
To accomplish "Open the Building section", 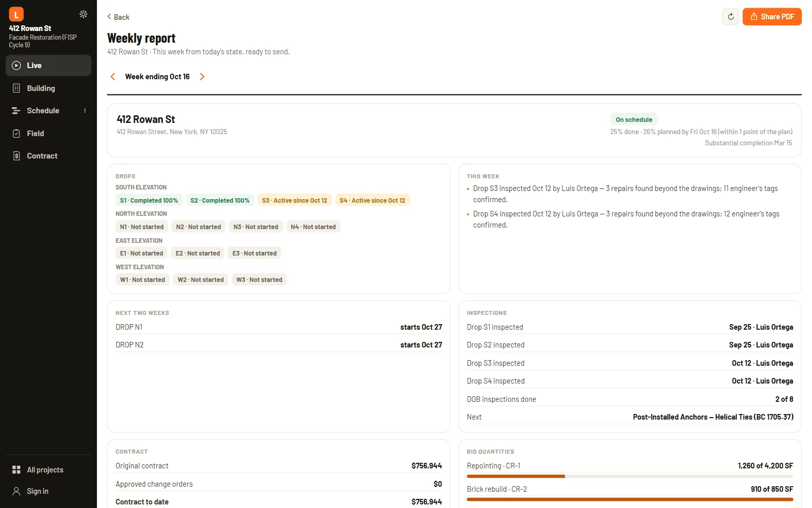I will click(x=49, y=88).
